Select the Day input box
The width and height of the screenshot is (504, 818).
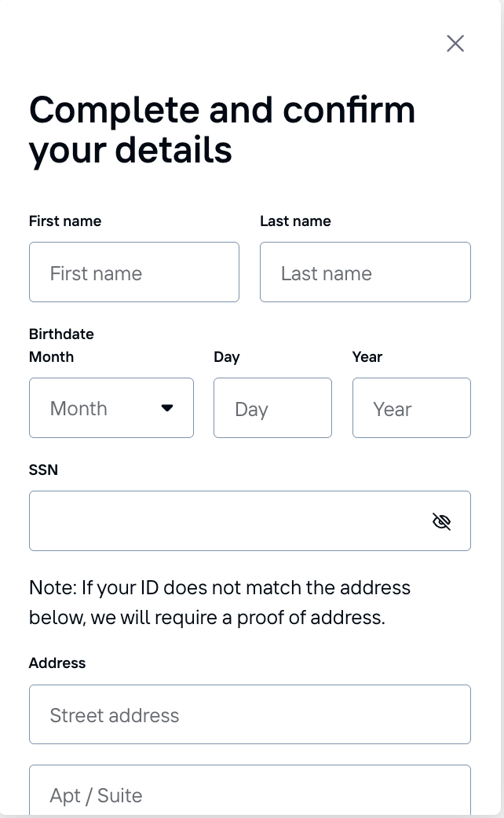coord(272,408)
